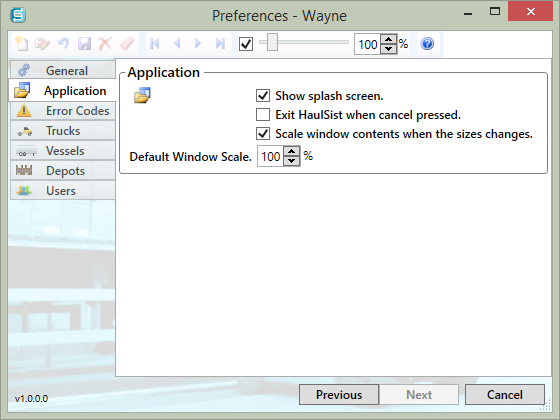
Task: Click the eraser Clear icon
Action: [126, 44]
